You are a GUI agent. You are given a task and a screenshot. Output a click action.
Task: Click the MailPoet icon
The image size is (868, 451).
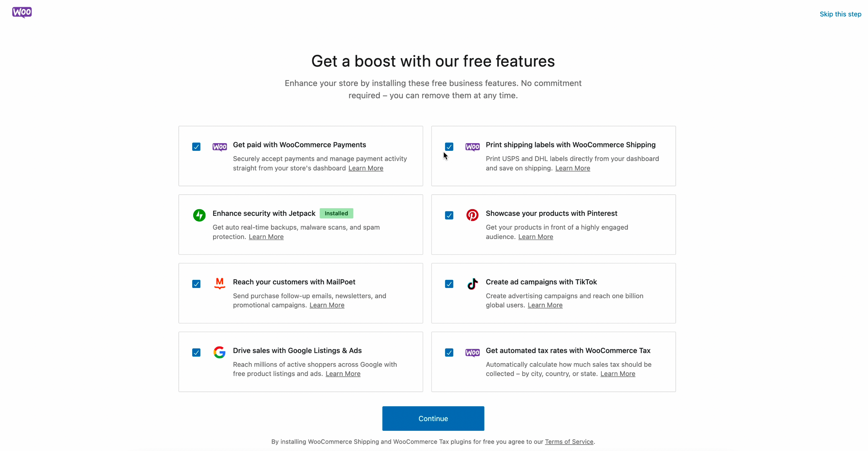click(x=219, y=283)
